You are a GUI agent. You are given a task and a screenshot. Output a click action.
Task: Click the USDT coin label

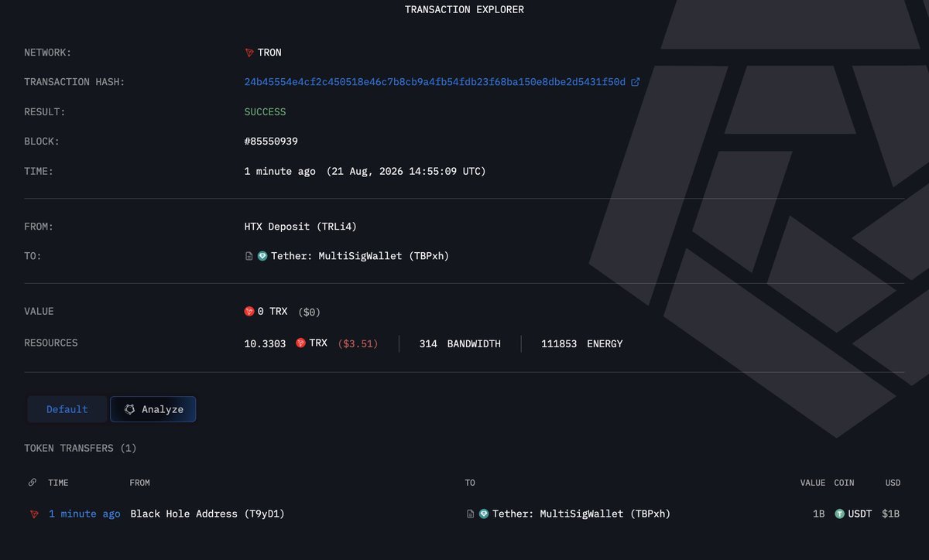coord(859,514)
